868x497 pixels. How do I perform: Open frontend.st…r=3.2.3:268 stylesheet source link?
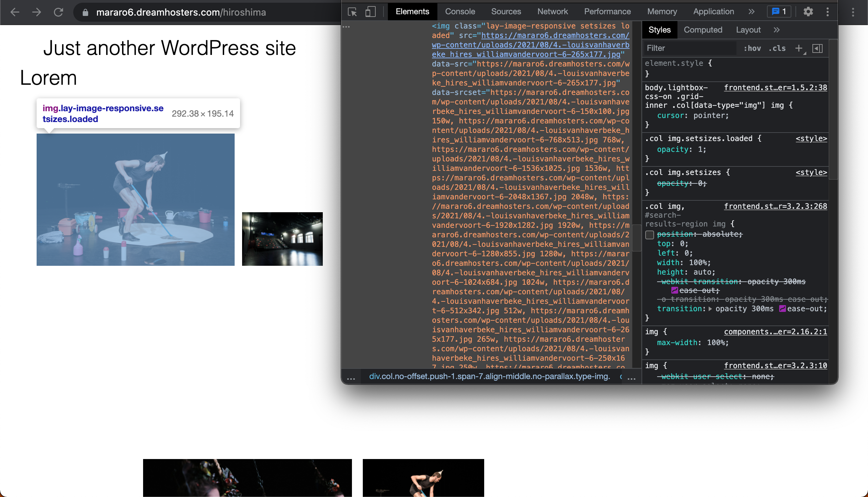click(x=775, y=206)
